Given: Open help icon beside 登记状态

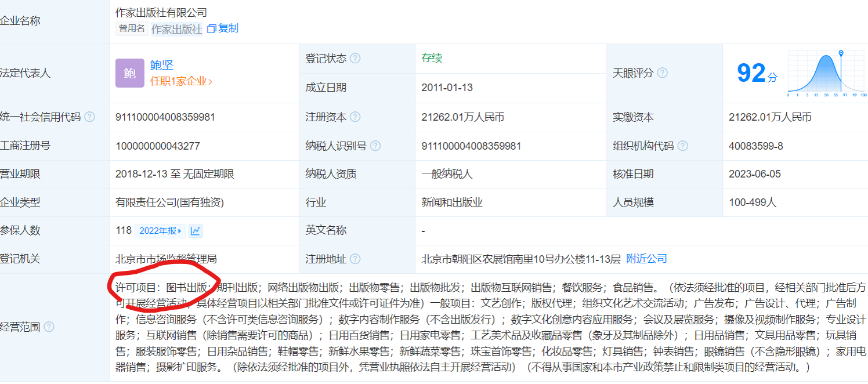Looking at the screenshot, I should click(355, 59).
